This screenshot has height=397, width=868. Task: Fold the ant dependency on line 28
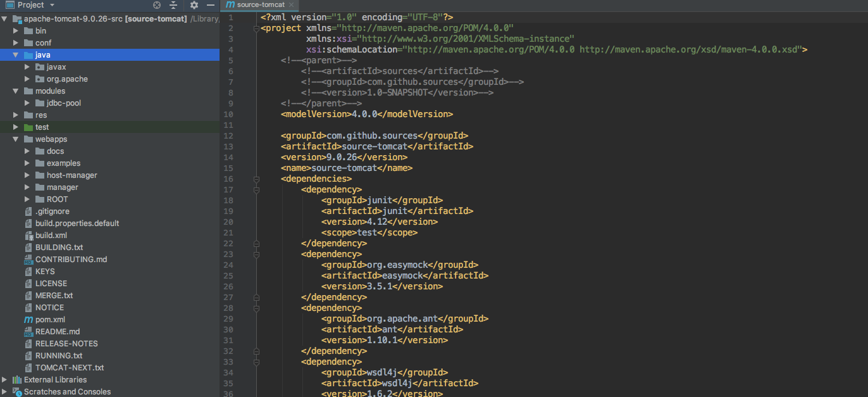click(256, 308)
